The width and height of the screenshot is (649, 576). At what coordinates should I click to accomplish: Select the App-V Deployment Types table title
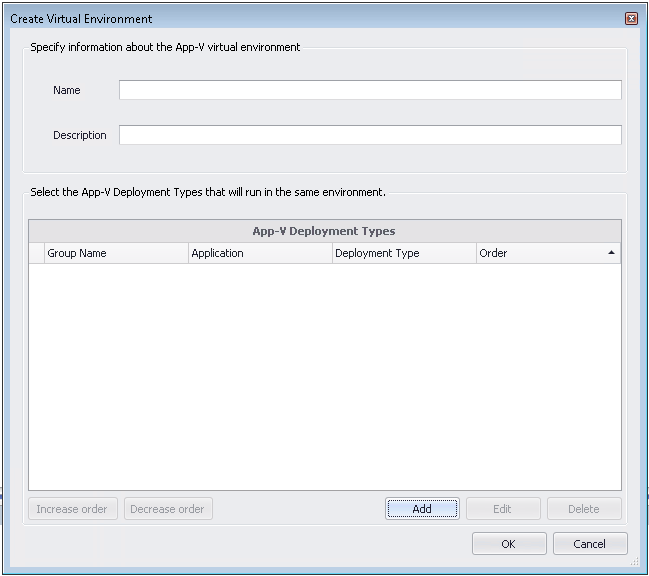(324, 231)
